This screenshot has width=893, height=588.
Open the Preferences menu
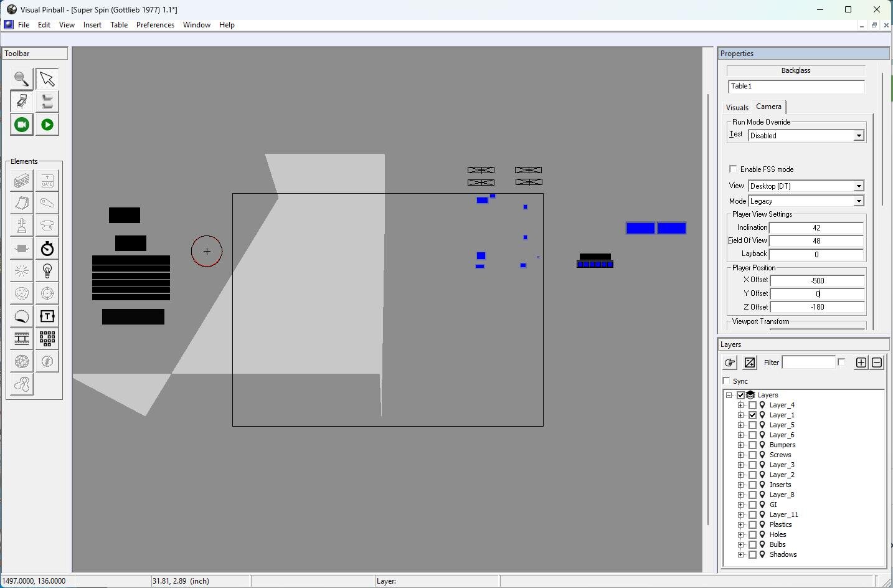tap(155, 25)
